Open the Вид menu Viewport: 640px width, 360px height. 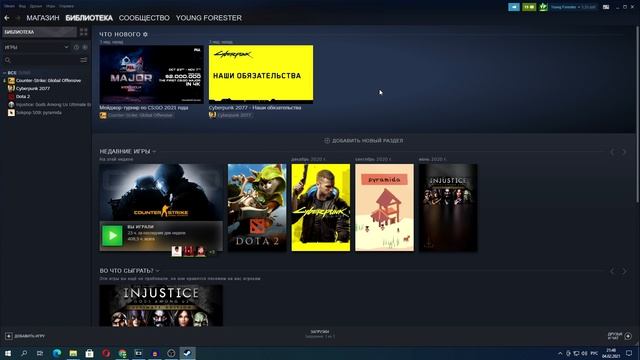pyautogui.click(x=22, y=6)
